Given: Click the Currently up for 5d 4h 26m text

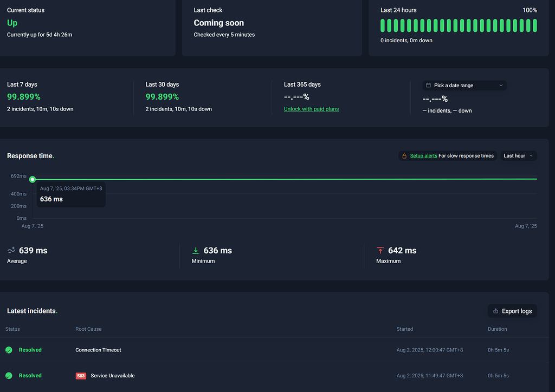Looking at the screenshot, I should coord(40,35).
